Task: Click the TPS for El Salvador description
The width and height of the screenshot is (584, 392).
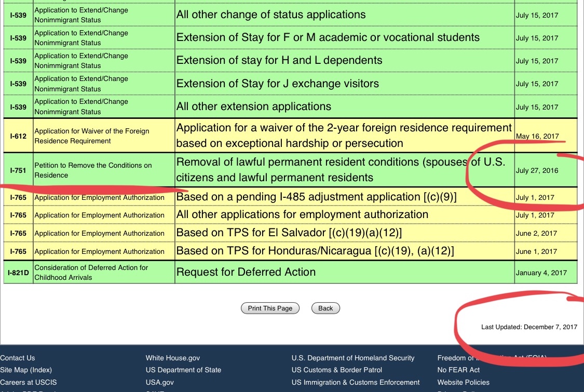Action: coord(289,233)
